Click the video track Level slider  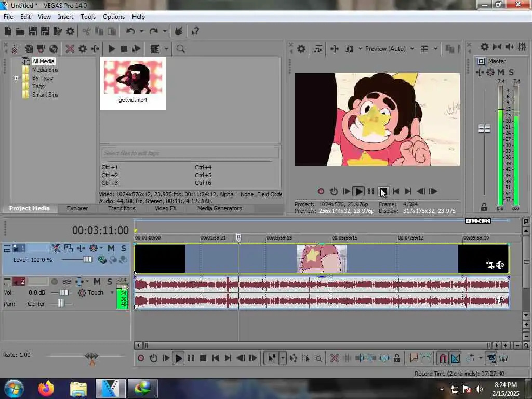(x=87, y=260)
